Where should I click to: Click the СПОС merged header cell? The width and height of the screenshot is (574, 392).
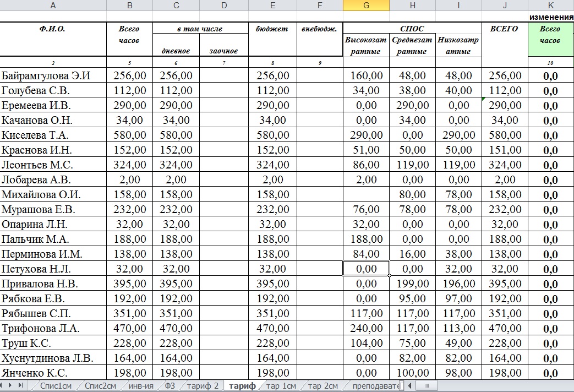click(412, 28)
